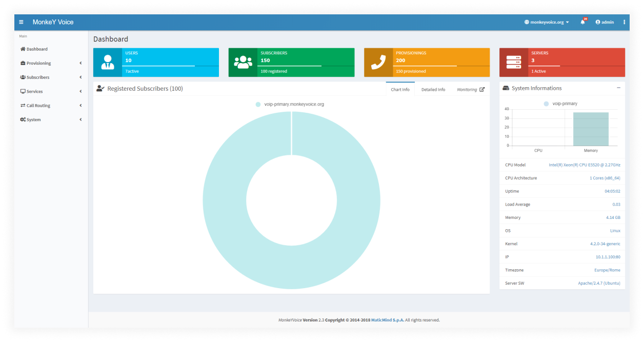644x342 pixels.
Task: Expand the Provisioning menu chevron
Action: tap(80, 63)
